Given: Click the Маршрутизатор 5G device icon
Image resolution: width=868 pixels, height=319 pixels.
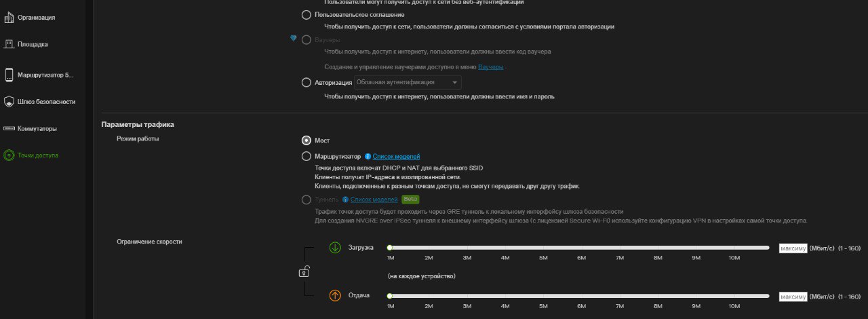Looking at the screenshot, I should 9,75.
